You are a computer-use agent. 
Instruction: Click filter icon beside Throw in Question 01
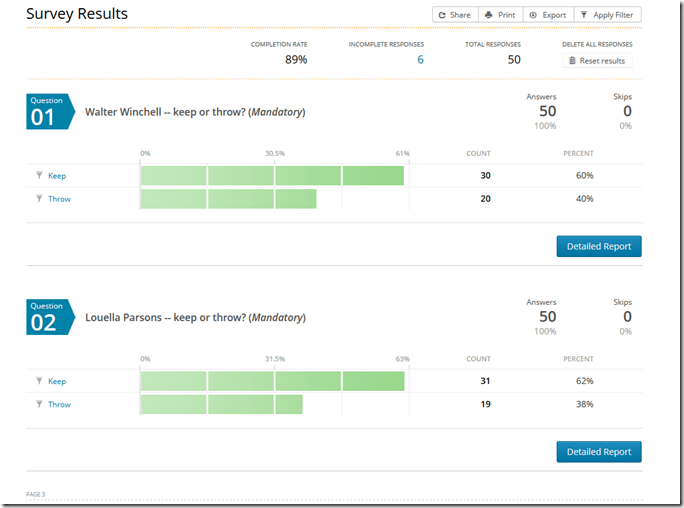[39, 199]
